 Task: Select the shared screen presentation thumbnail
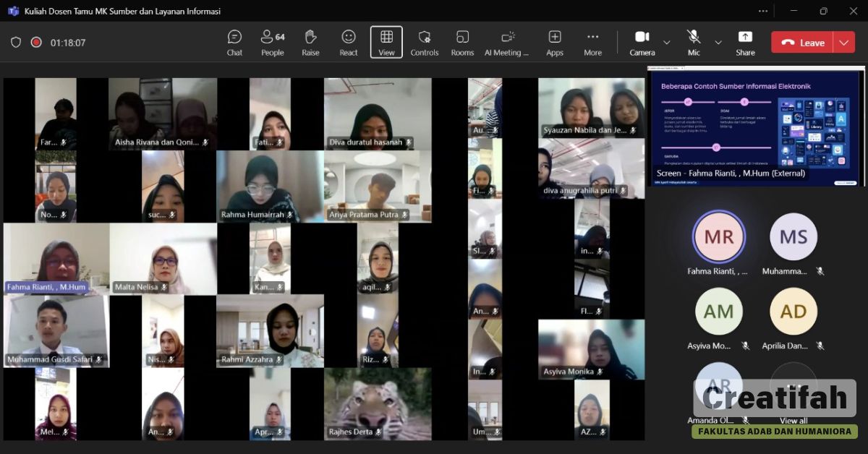pyautogui.click(x=756, y=126)
